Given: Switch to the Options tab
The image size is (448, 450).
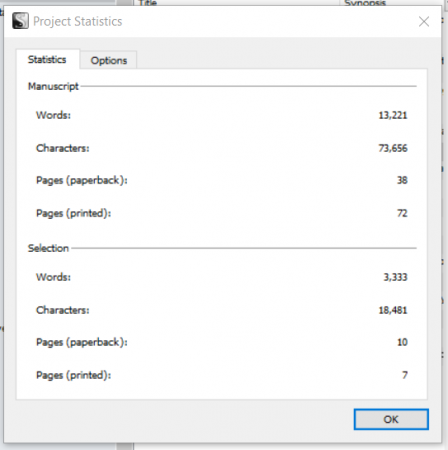Looking at the screenshot, I should tap(109, 60).
